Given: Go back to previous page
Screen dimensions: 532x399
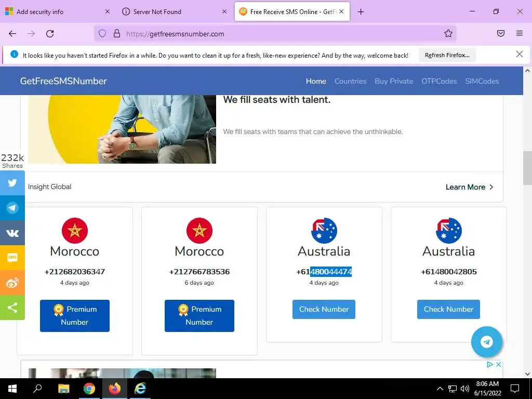Looking at the screenshot, I should (12, 34).
